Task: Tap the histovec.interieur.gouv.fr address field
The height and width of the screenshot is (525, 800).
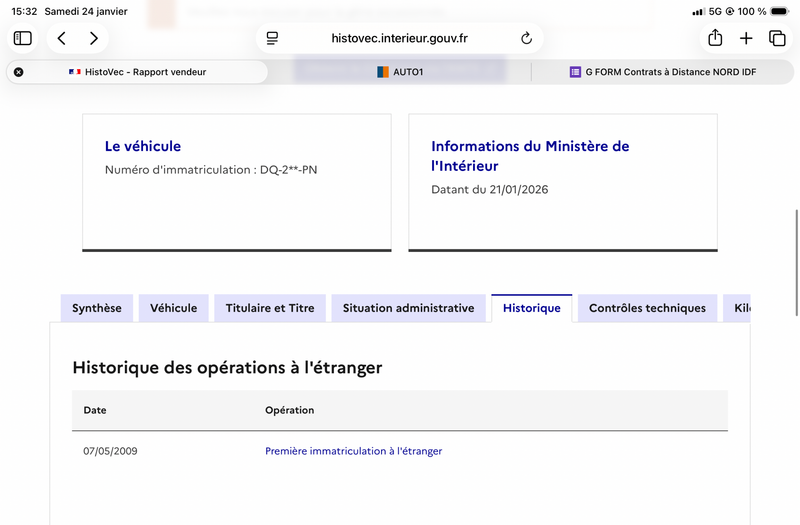Action: (400, 38)
